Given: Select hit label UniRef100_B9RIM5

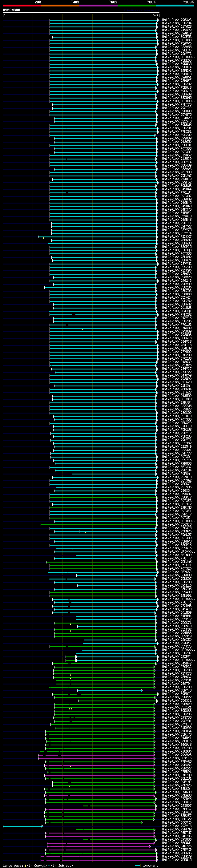Looking at the screenshot, I should [177, 507].
